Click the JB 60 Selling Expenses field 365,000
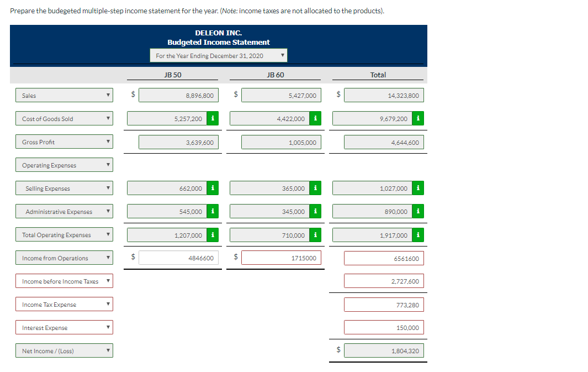Image resolution: width=588 pixels, height=372 pixels. click(x=269, y=188)
